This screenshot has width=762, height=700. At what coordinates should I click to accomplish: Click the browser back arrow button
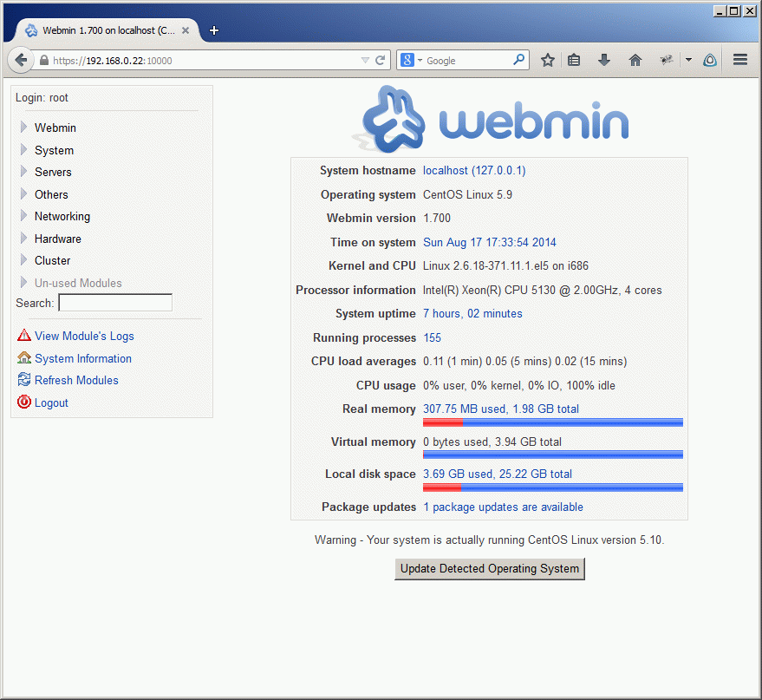pos(21,60)
